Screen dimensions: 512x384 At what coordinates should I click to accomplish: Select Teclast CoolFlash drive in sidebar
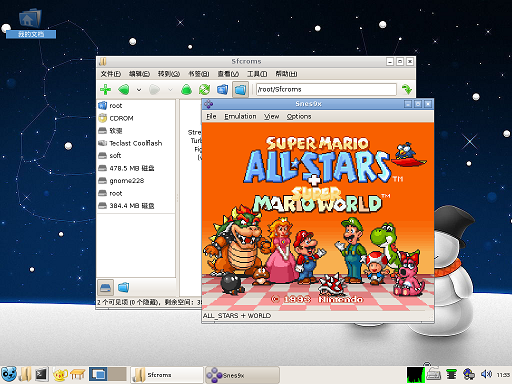click(x=136, y=143)
